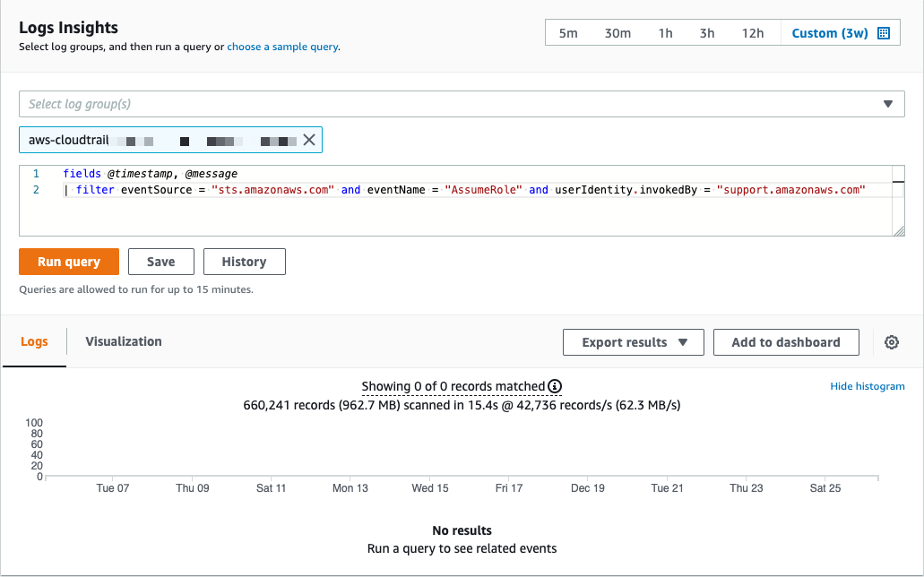Focus the Select log group(s) field

462,104
